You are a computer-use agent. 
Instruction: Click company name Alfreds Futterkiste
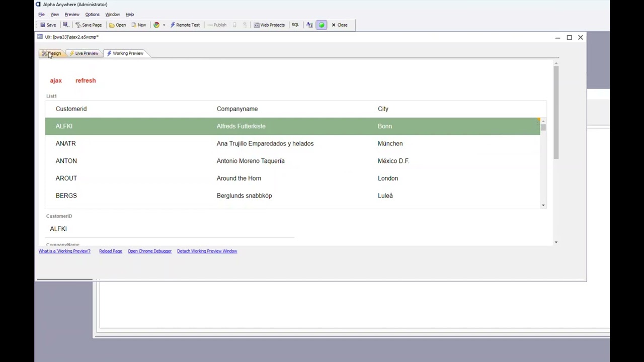241,126
